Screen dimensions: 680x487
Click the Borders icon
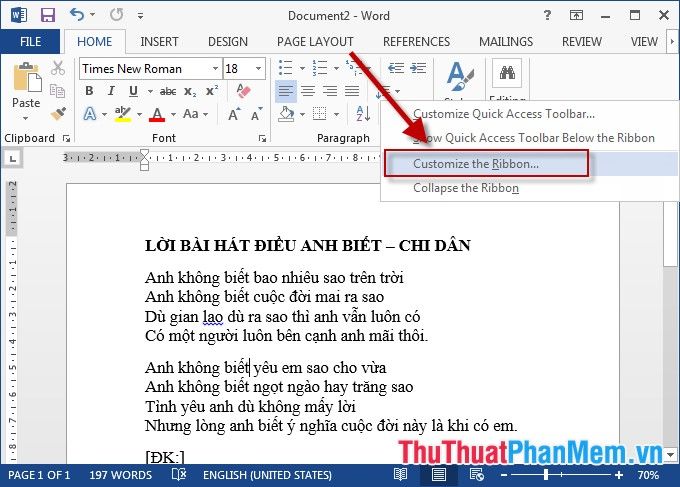(320, 114)
